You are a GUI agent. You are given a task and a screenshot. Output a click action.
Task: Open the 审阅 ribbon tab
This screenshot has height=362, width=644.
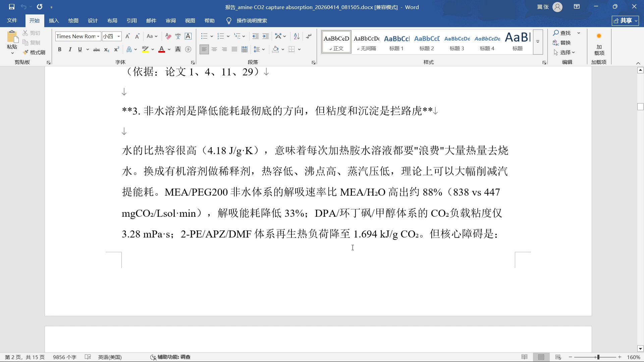(170, 20)
